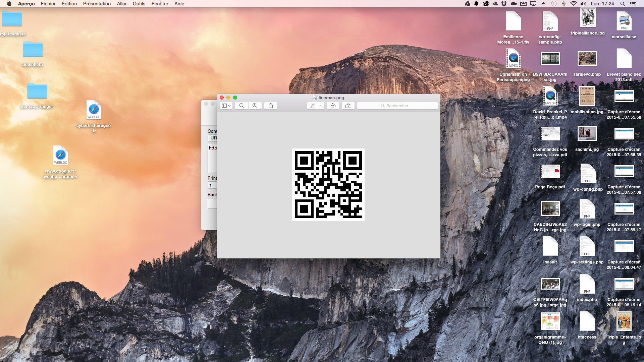Open the Aide menu
644x362 pixels.
coord(179,4)
